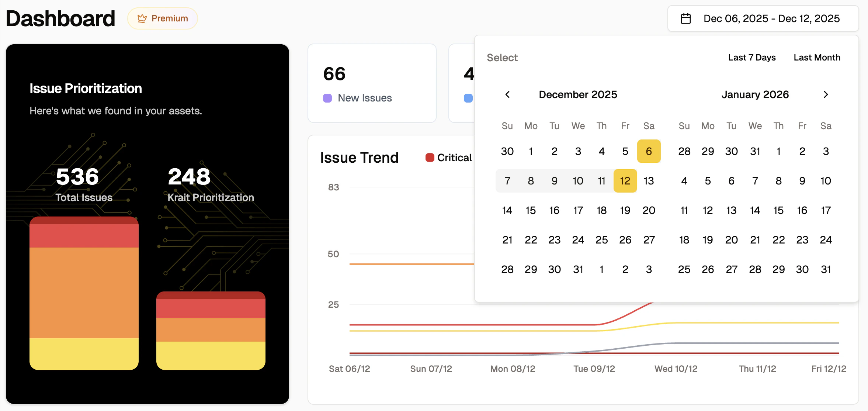Select December 6 as the range start date
The width and height of the screenshot is (868, 411).
(649, 151)
